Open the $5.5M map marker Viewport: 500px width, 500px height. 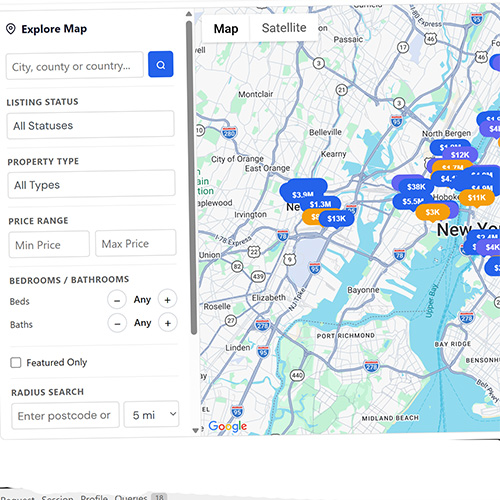[412, 201]
